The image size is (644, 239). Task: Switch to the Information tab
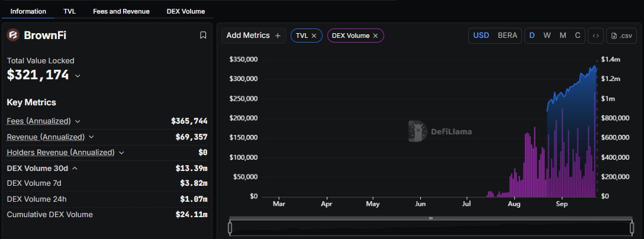tap(28, 11)
